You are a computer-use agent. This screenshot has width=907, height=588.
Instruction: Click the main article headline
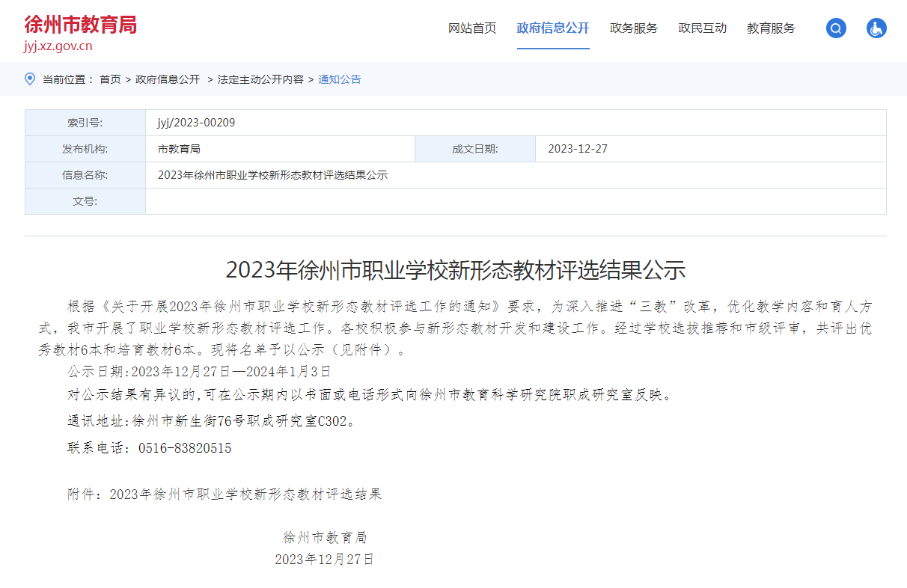pos(456,269)
